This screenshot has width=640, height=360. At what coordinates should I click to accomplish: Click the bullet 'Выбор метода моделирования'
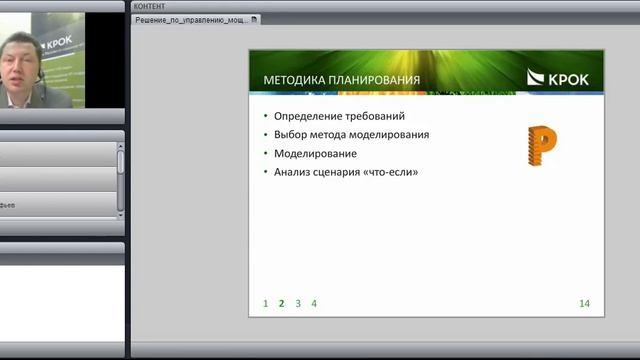click(351, 135)
